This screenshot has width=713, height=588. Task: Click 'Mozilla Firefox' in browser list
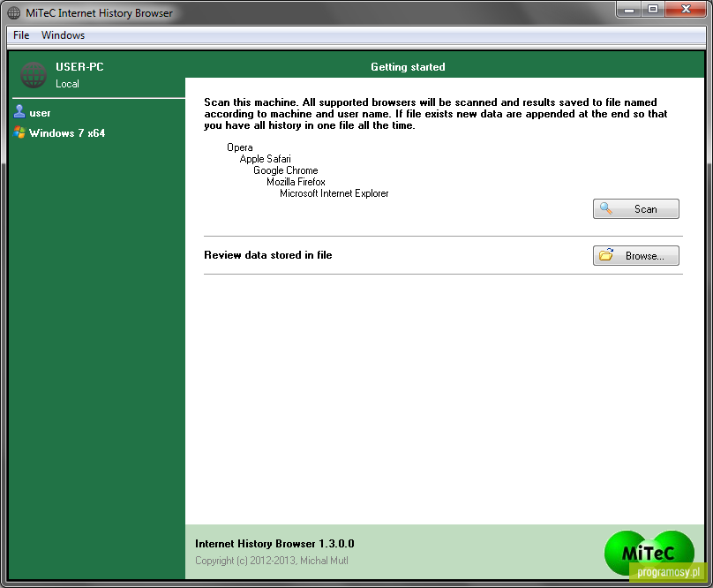pos(296,182)
